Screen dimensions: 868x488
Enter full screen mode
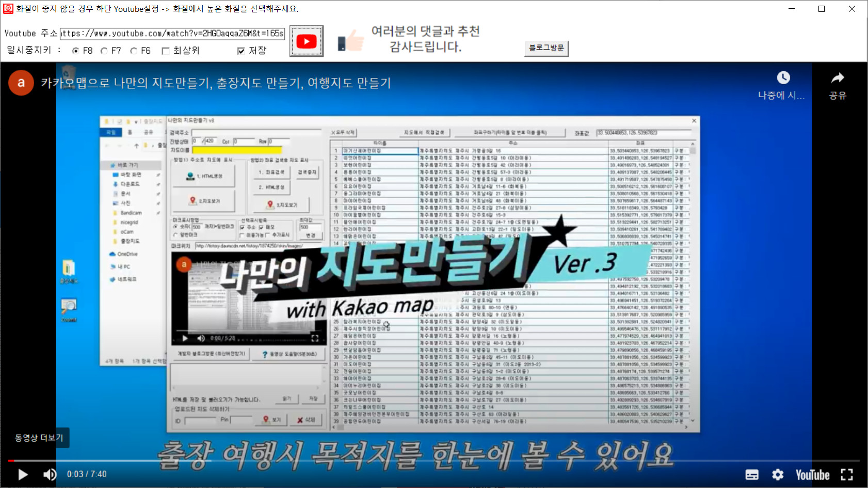(x=847, y=475)
